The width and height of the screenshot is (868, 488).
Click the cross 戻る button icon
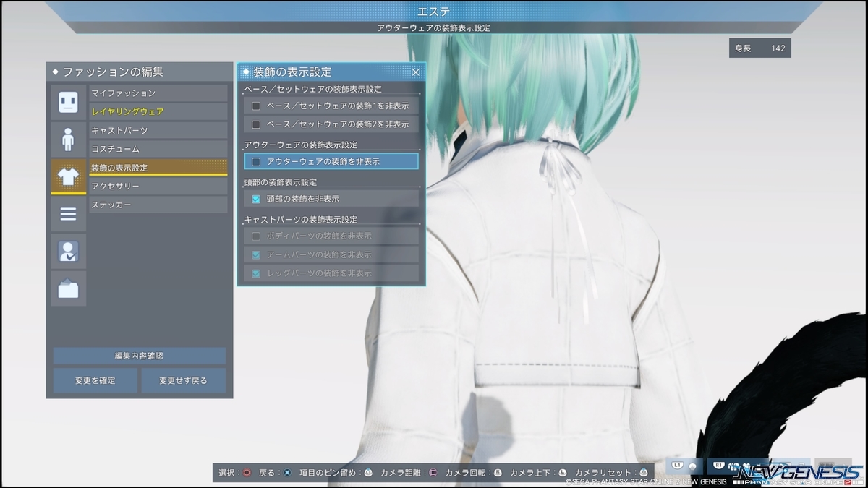pos(287,473)
